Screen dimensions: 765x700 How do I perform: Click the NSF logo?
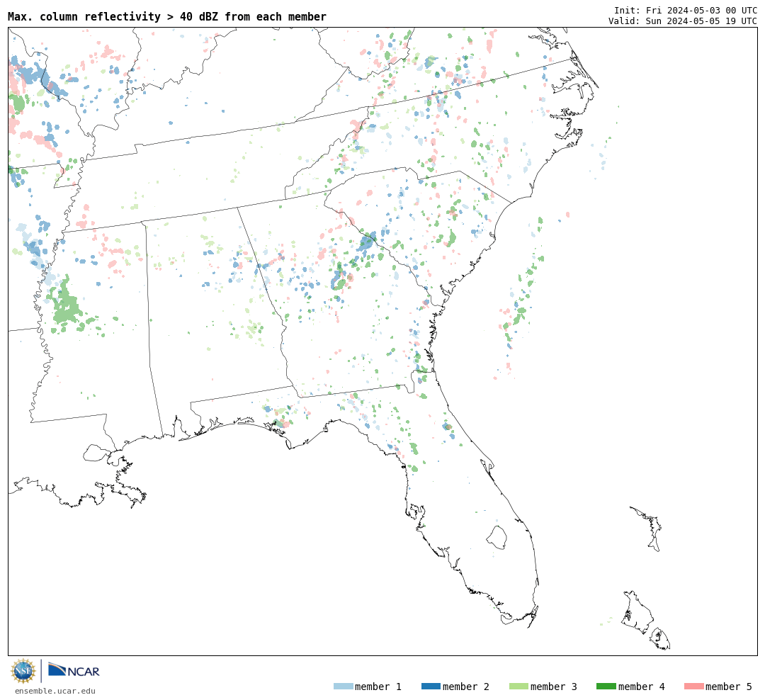click(x=23, y=671)
